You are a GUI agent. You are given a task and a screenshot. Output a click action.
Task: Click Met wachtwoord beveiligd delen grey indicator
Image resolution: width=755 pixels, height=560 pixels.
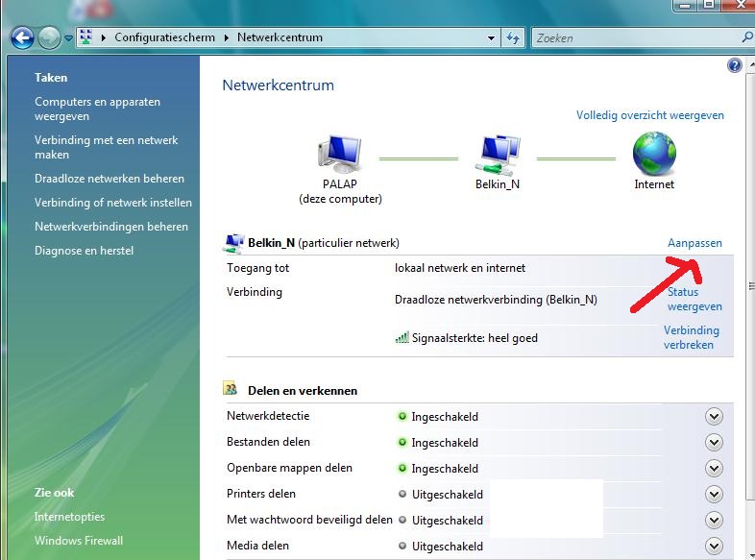pyautogui.click(x=402, y=520)
